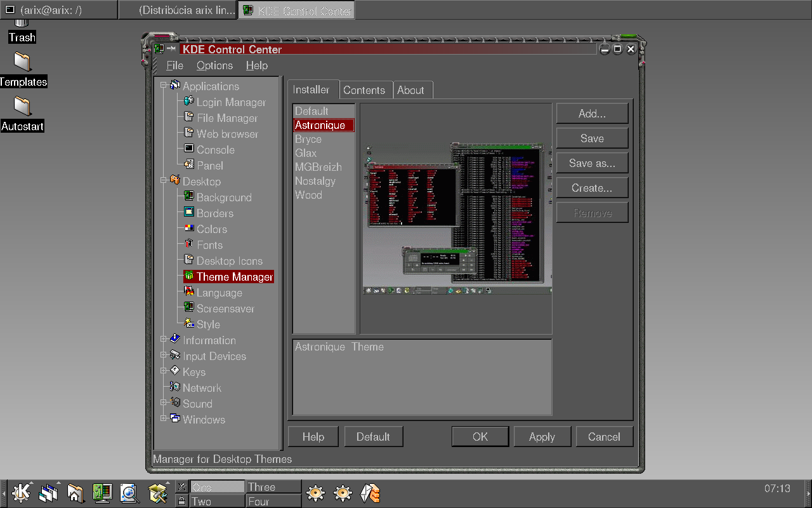Image resolution: width=812 pixels, height=508 pixels.
Task: Click the window list icon in panel
Action: [48, 492]
